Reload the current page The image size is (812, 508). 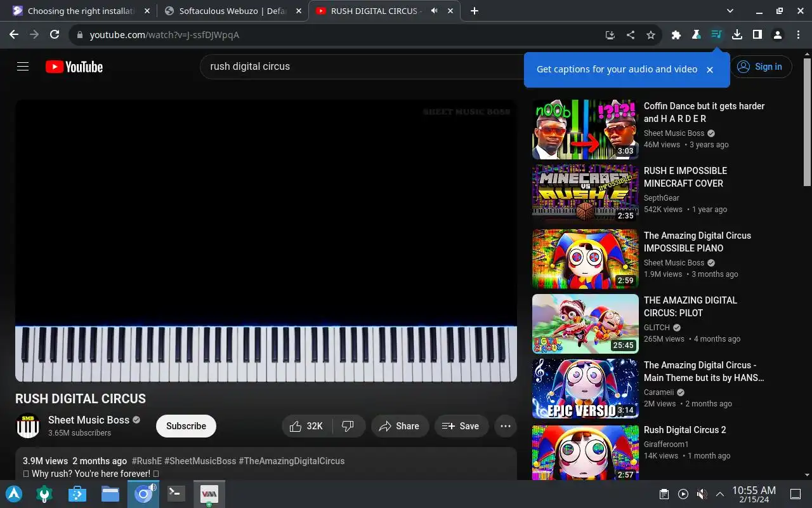(x=55, y=35)
